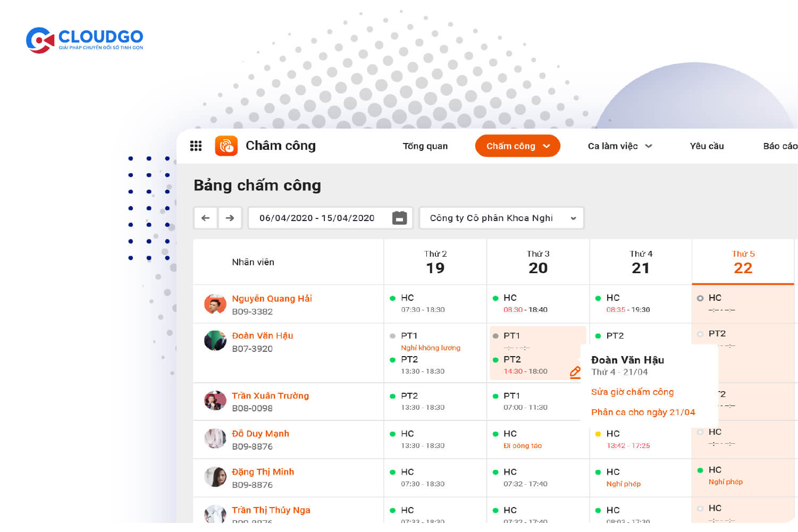Click the CloudGO logo

click(x=85, y=40)
